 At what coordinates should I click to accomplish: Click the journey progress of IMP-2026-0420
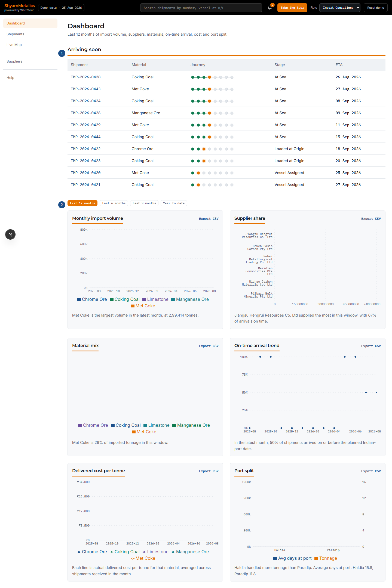coord(212,173)
